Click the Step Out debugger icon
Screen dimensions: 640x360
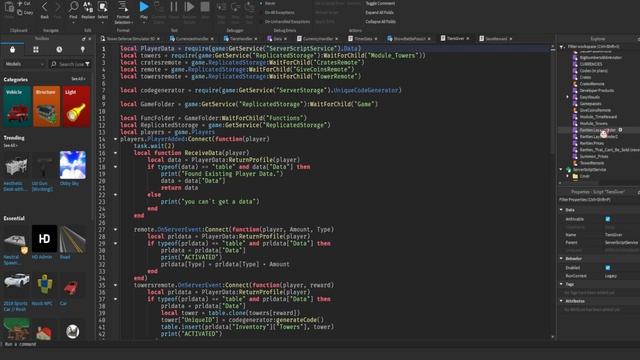[x=249, y=7]
